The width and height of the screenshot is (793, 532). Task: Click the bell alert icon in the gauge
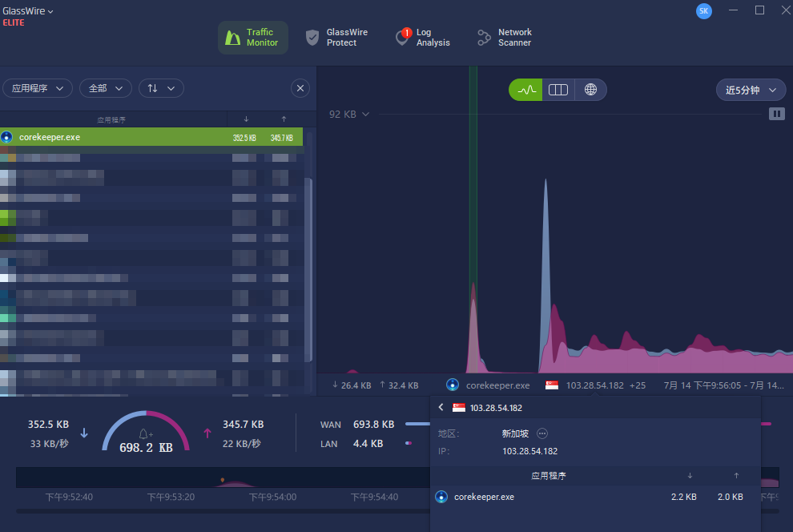(x=145, y=434)
